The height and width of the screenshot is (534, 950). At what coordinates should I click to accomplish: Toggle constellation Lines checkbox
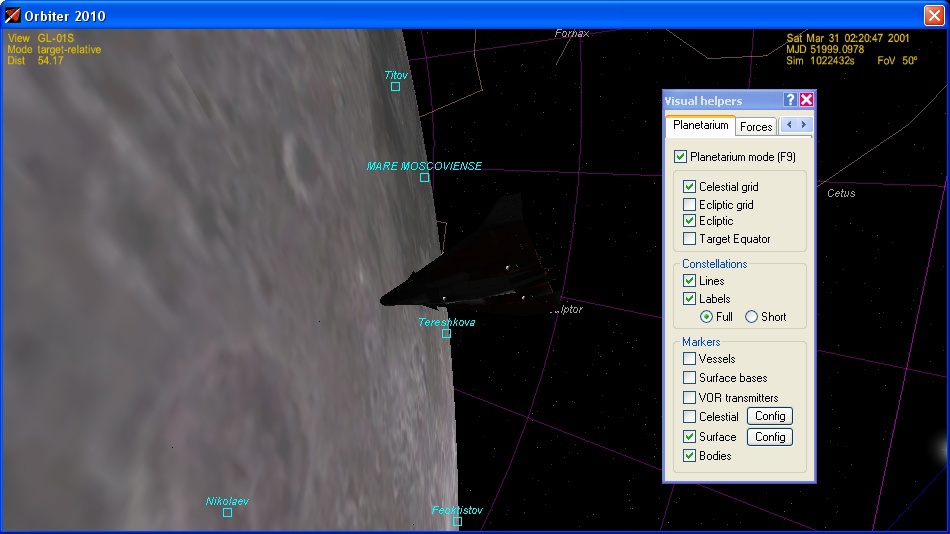tap(689, 281)
